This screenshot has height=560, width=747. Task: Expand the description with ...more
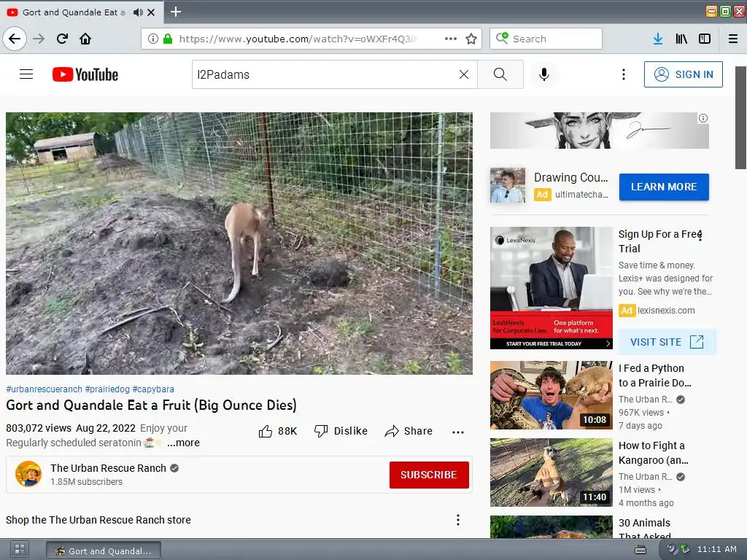click(183, 443)
